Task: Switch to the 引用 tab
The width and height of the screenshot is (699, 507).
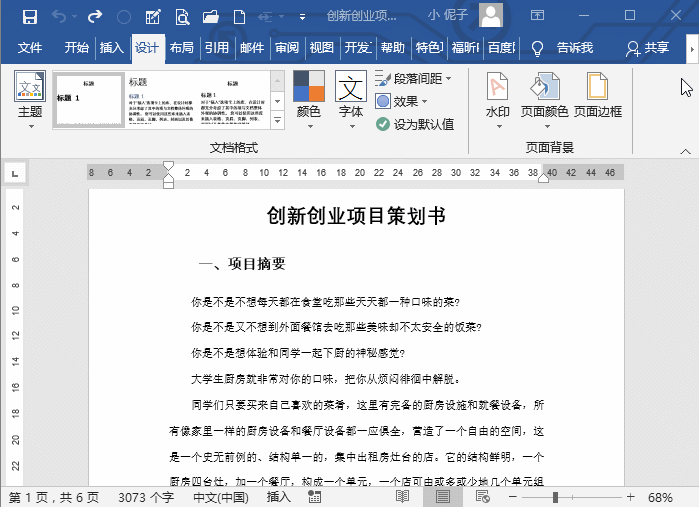Action: pos(217,47)
